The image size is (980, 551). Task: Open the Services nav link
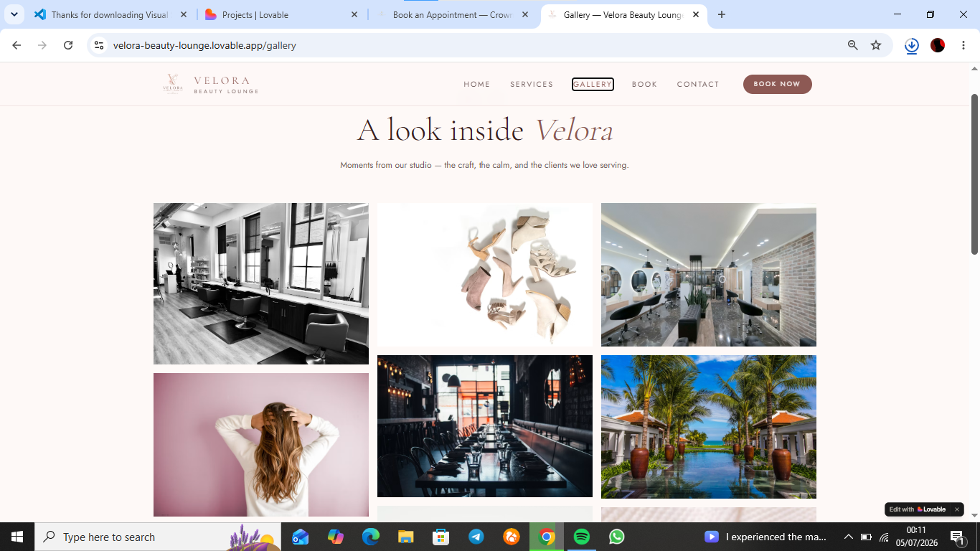pos(532,84)
